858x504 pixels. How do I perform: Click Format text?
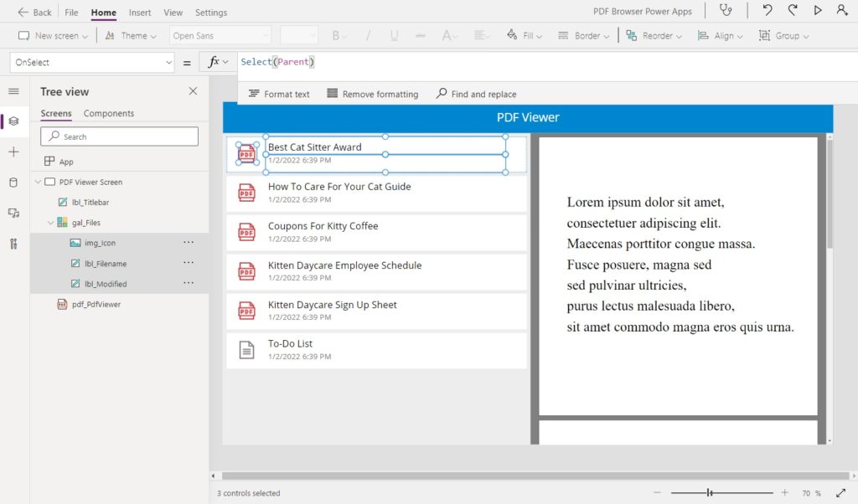pyautogui.click(x=279, y=94)
